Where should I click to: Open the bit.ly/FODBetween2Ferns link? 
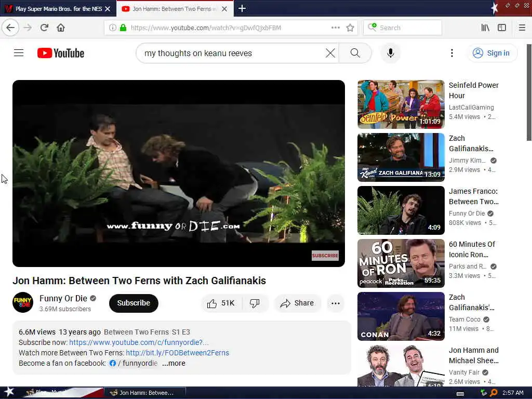178,353
